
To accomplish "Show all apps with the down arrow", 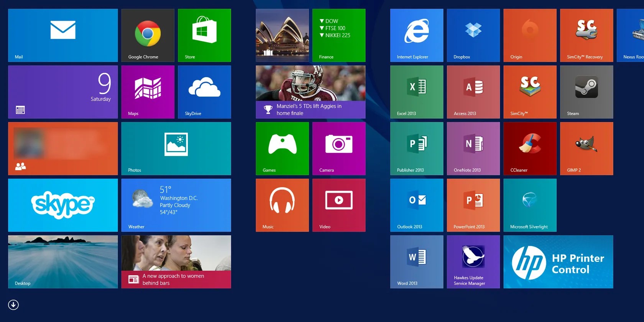I will click(13, 305).
